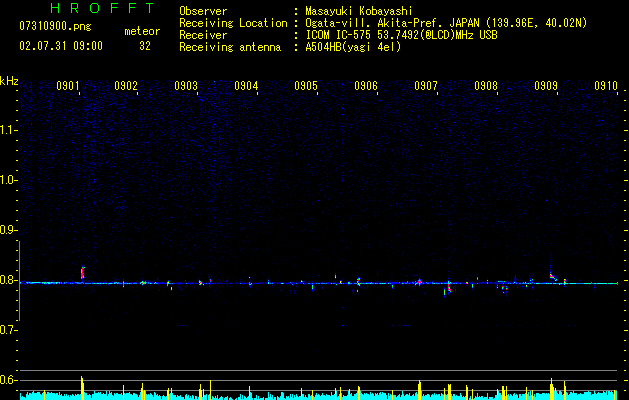
Task: Click the kHz axis unit label
Action: coord(9,81)
